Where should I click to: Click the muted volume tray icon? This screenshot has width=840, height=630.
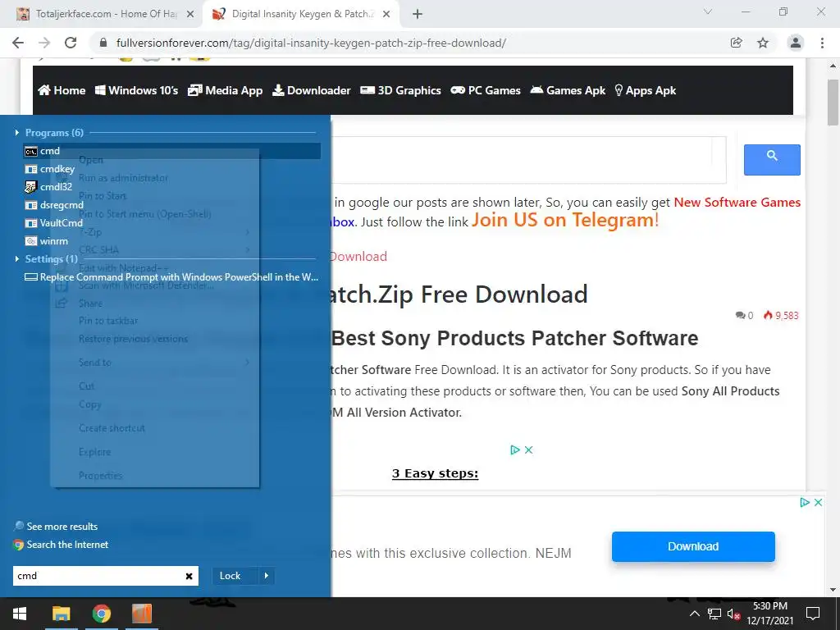(733, 614)
